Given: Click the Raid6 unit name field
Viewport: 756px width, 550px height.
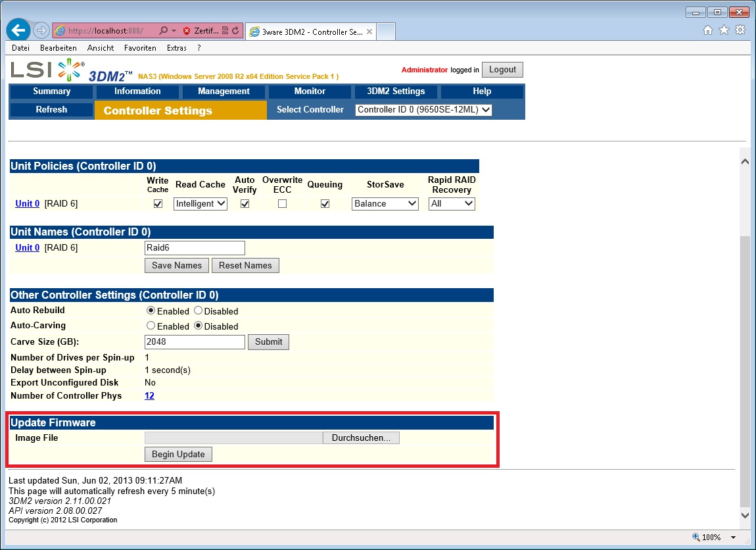Looking at the screenshot, I should (x=195, y=248).
